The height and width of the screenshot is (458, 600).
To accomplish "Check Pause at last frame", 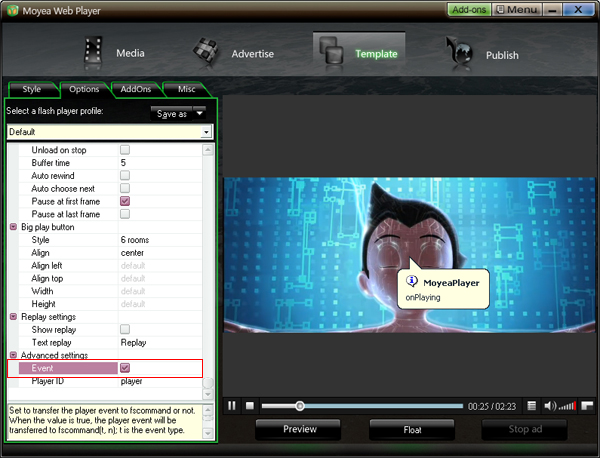I will click(125, 214).
